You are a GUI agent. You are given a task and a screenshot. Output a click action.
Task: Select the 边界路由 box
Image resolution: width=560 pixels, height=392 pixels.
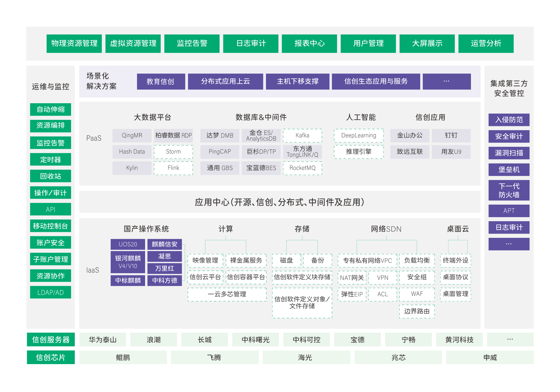417,311
